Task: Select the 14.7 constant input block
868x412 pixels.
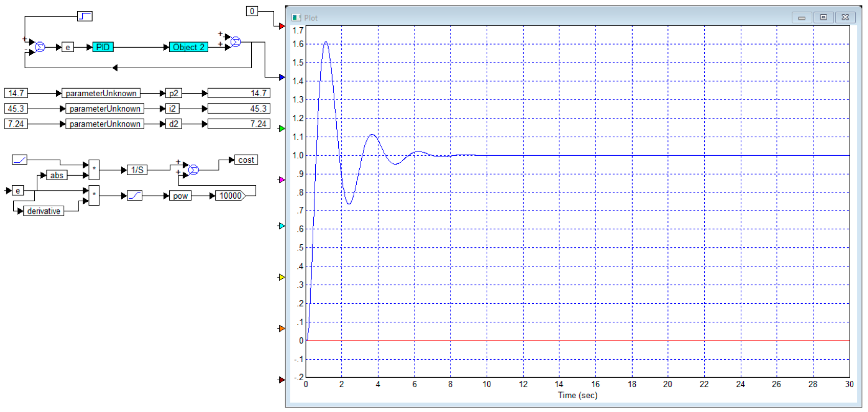Action: 16,93
